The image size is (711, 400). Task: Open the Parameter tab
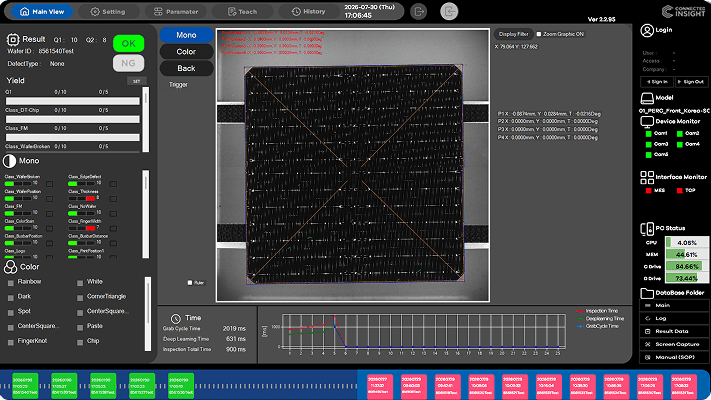(176, 12)
